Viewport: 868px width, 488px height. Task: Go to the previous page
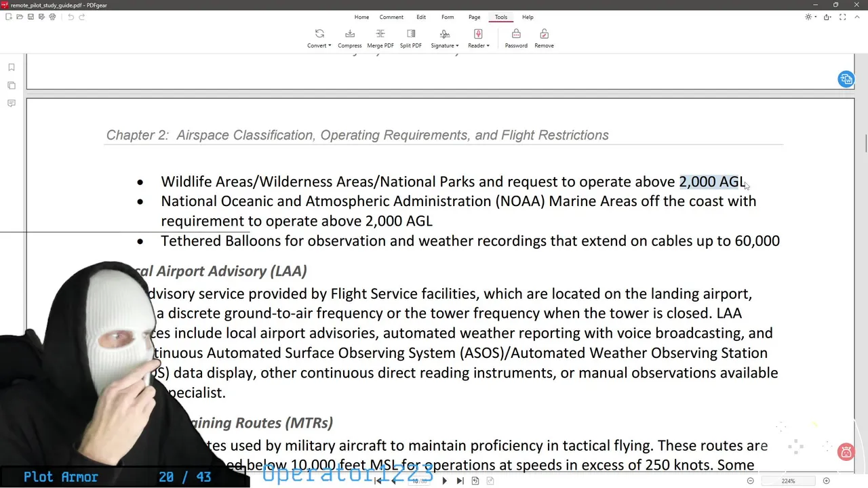[393, 481]
